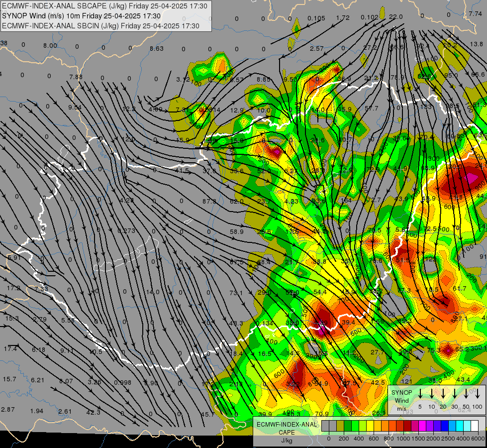Click the 30 m/s wind legend arrow
The height and width of the screenshot is (448, 487).
pyautogui.click(x=455, y=393)
